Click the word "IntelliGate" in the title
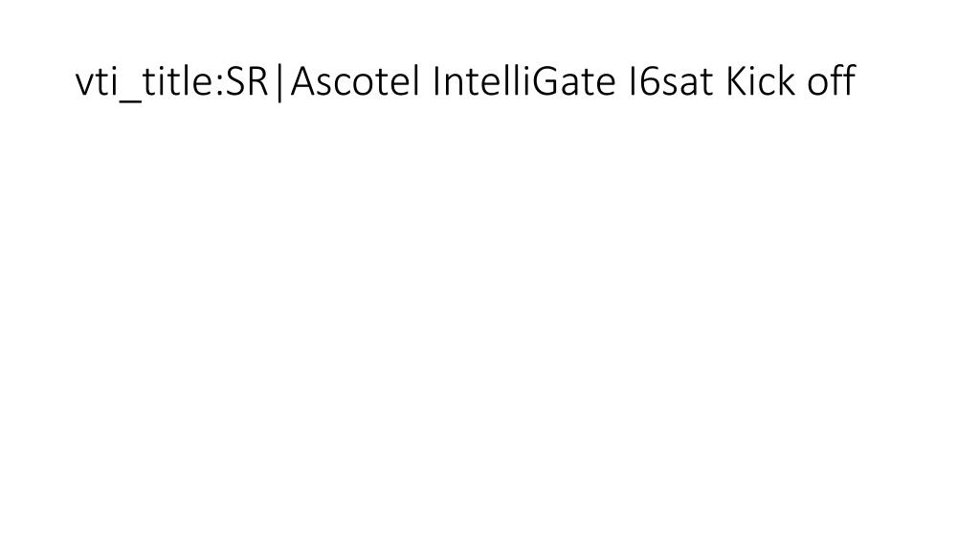This screenshot has width=980, height=551. [523, 81]
